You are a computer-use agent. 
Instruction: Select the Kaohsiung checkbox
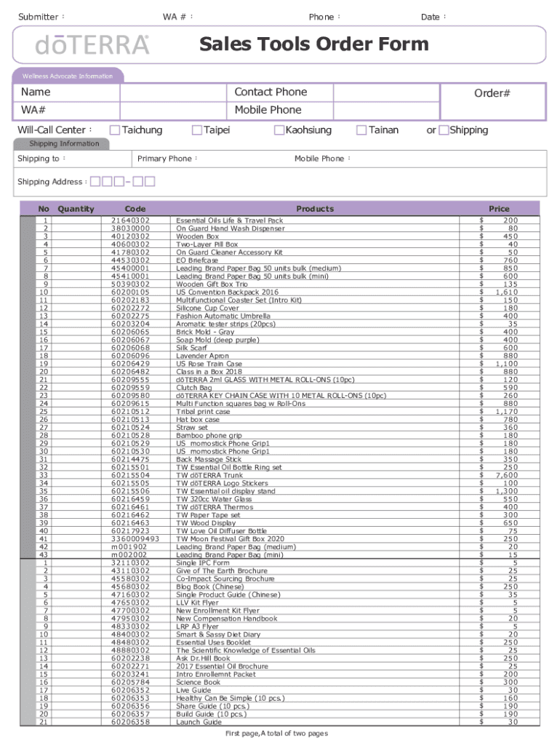pyautogui.click(x=279, y=130)
